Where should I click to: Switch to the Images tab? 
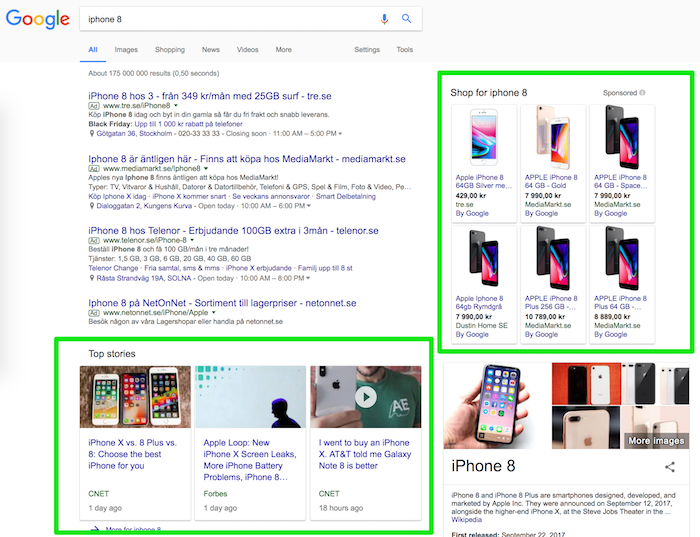pyautogui.click(x=126, y=50)
